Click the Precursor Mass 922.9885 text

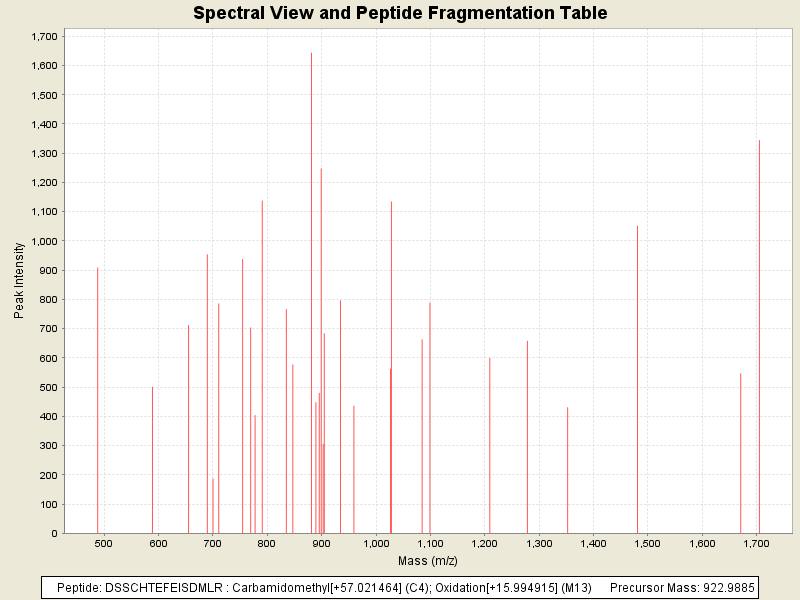pyautogui.click(x=682, y=587)
